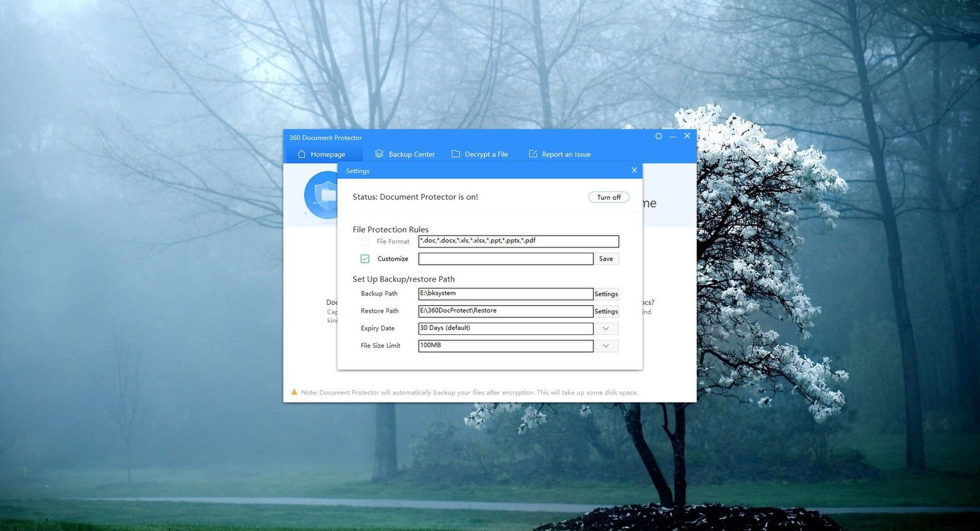Click the empty Customize input field
Viewport: 980px width, 531px height.
click(506, 259)
